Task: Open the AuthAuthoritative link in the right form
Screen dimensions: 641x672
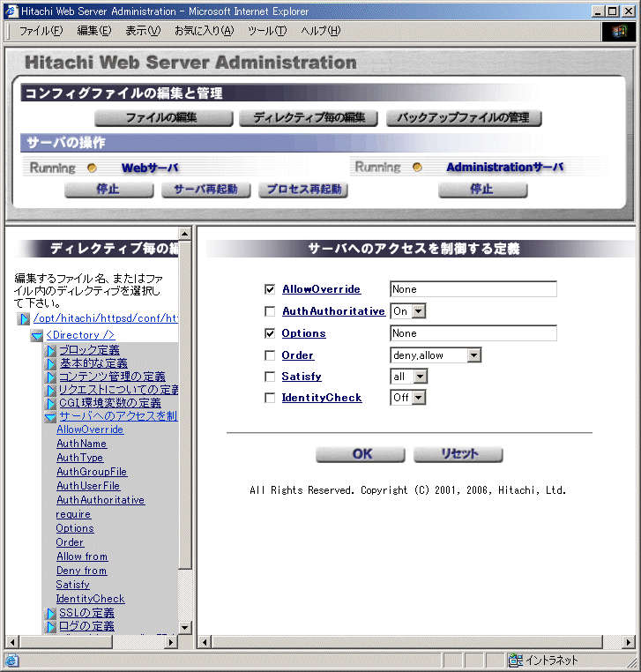Action: click(334, 311)
